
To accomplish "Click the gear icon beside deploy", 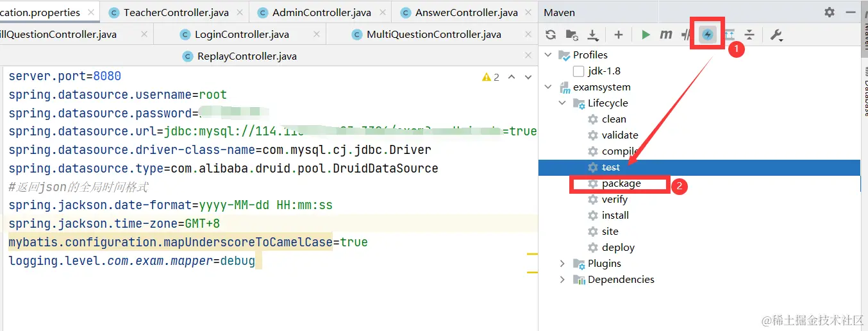I will coord(593,248).
